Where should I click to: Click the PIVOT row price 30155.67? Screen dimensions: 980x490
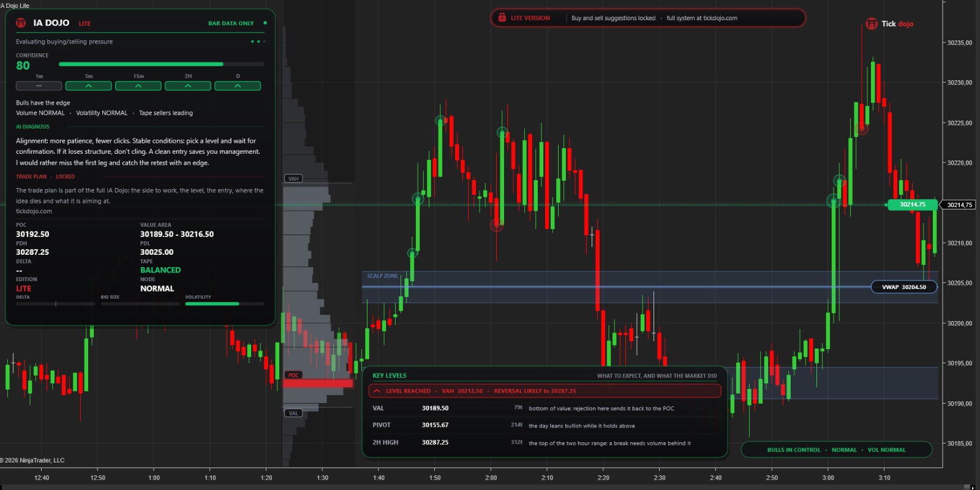pos(435,425)
